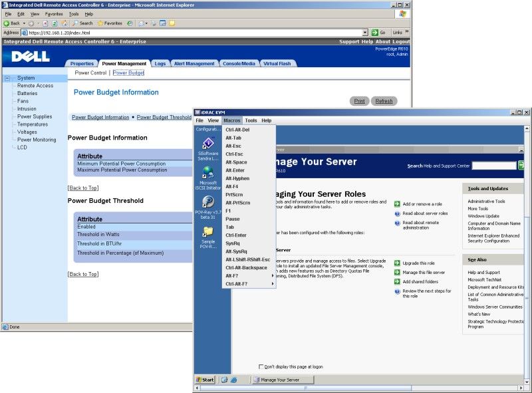Open the IE Home page icon
Screen dimensions: 532x393
65,23
